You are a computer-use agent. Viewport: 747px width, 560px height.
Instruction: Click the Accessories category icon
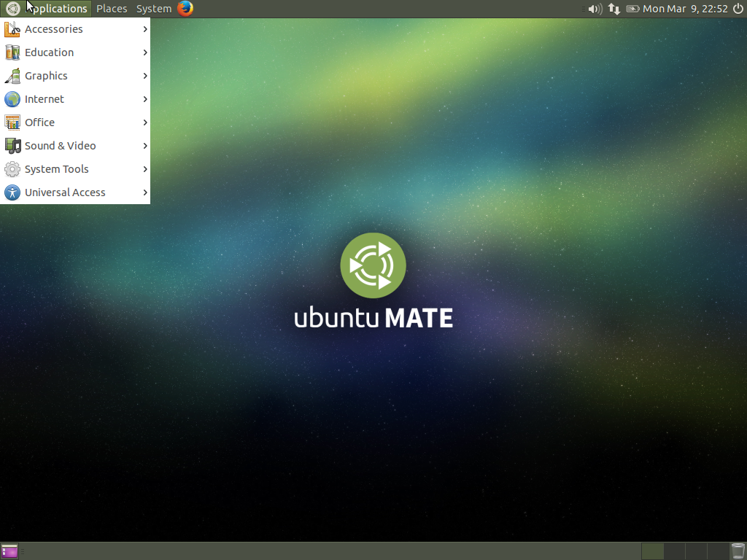click(12, 29)
